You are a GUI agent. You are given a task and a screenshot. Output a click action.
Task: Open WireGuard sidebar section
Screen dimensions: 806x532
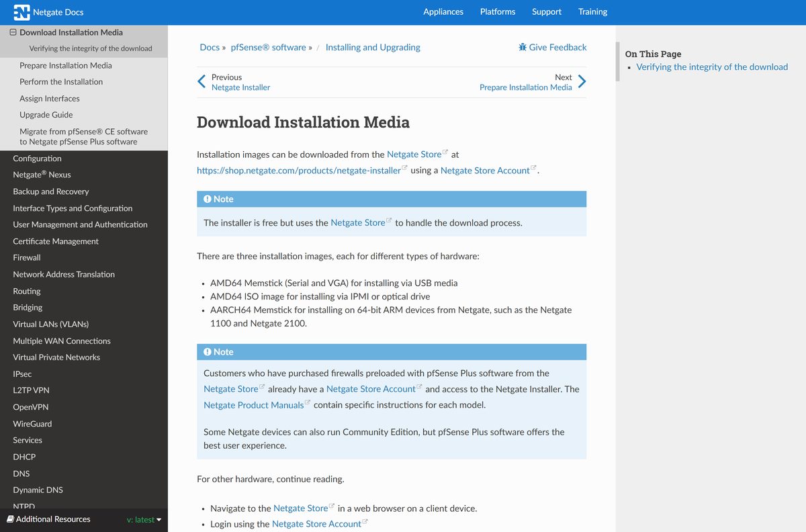pyautogui.click(x=32, y=424)
